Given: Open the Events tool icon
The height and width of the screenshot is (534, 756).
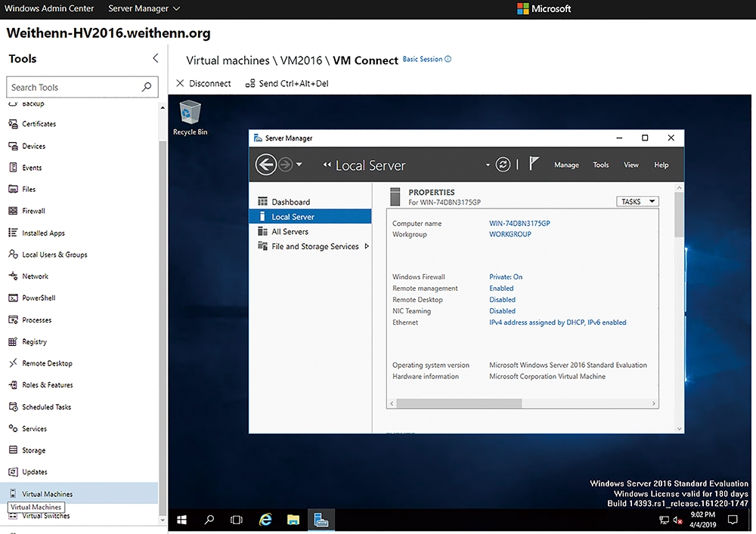Looking at the screenshot, I should pos(13,168).
